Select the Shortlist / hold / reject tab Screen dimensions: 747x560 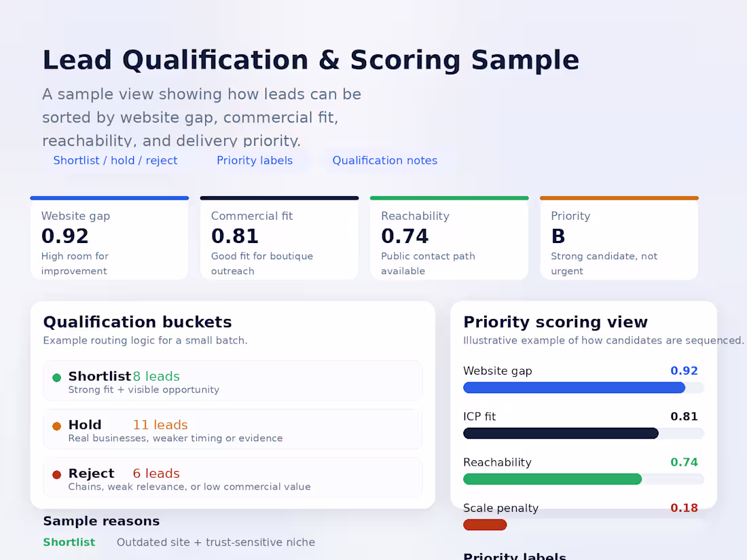115,161
